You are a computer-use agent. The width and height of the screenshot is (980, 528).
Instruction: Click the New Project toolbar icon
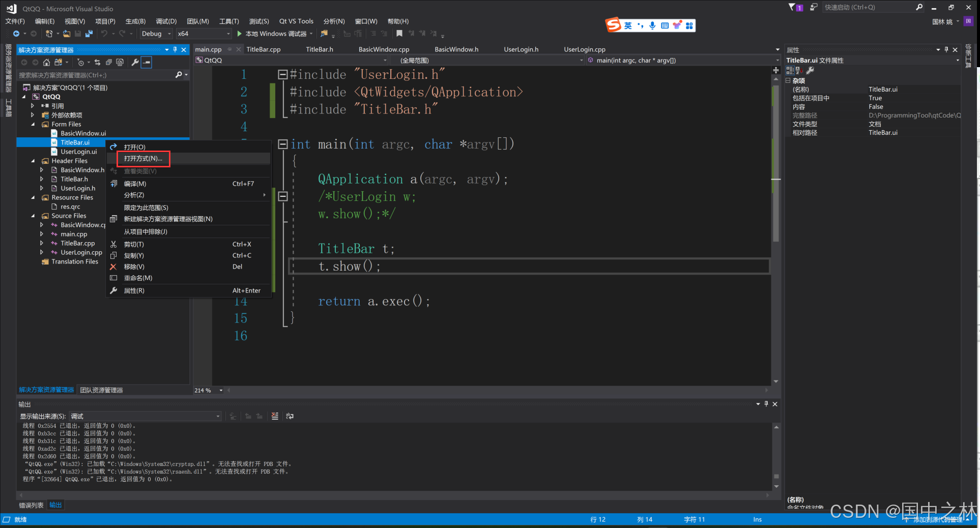49,34
